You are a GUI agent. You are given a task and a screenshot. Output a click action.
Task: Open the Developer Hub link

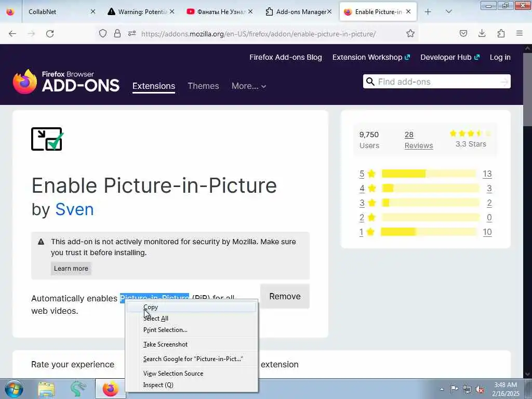(x=450, y=57)
